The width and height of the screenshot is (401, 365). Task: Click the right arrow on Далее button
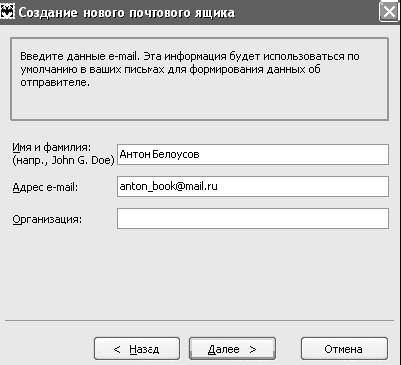pos(253,349)
